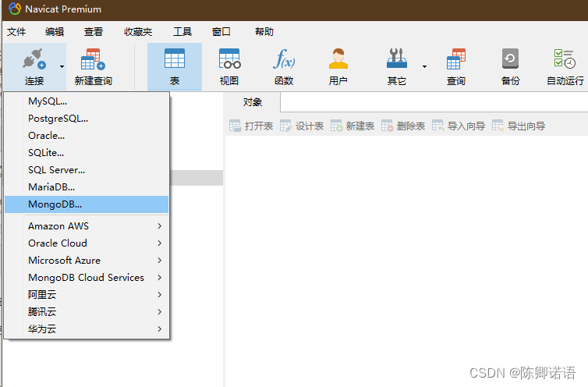588x387 pixels.
Task: Launch Import Wizard (导入向导)
Action: (459, 126)
